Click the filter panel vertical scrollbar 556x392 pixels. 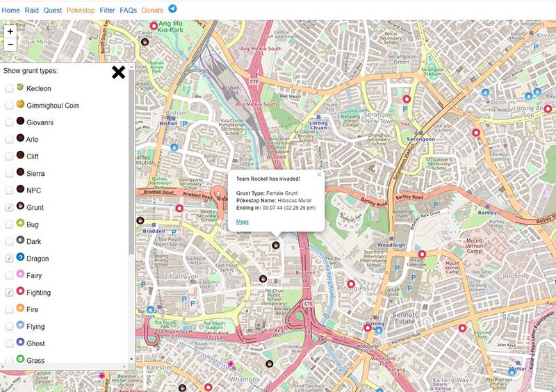coord(131,161)
